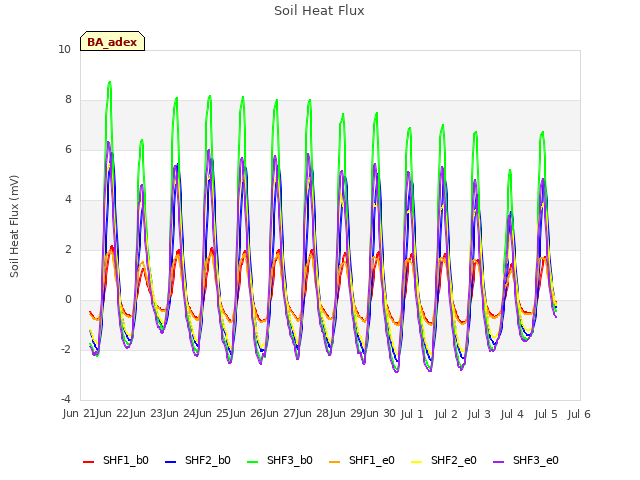Click the Jun 28 x-axis label
The image size is (640, 480).
(x=312, y=413)
